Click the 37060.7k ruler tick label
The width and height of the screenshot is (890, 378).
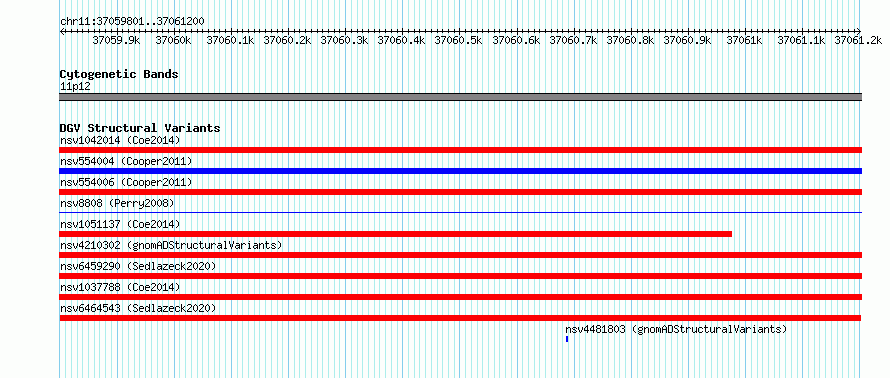[574, 40]
